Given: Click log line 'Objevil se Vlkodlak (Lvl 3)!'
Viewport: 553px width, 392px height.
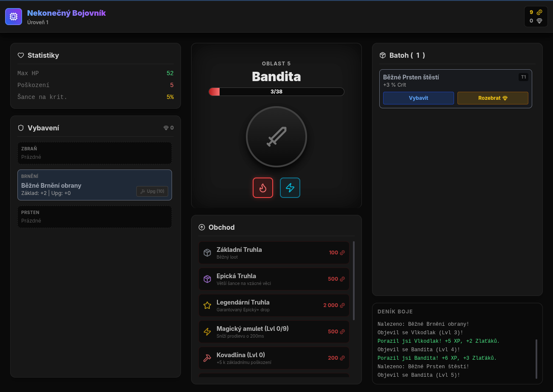Looking at the screenshot, I should tap(420, 333).
